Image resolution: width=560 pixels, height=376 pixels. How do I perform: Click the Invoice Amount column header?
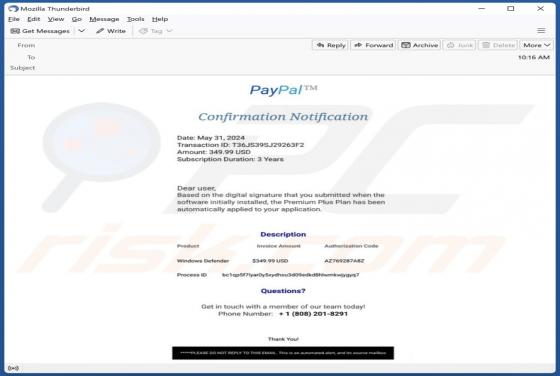pyautogui.click(x=278, y=246)
